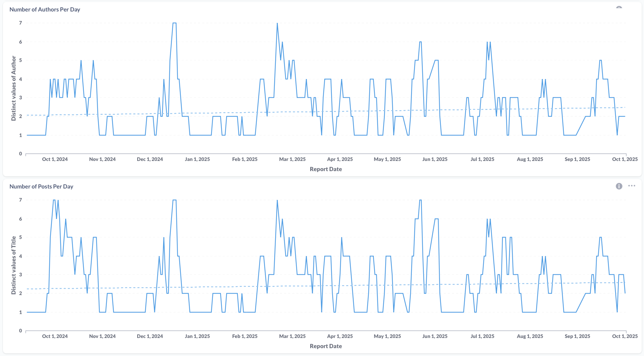The image size is (644, 356).
Task: Click Jun 1, 2025 tick on Posts chart
Action: click(x=435, y=336)
